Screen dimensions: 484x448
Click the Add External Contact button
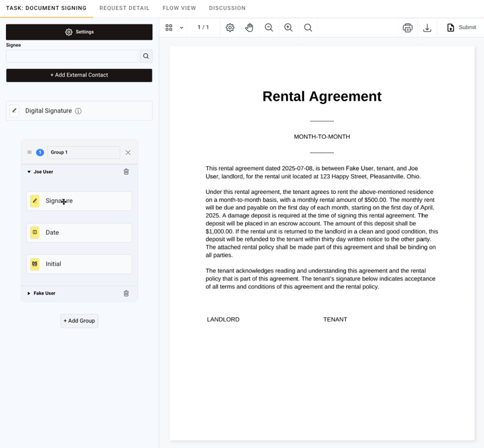79,75
